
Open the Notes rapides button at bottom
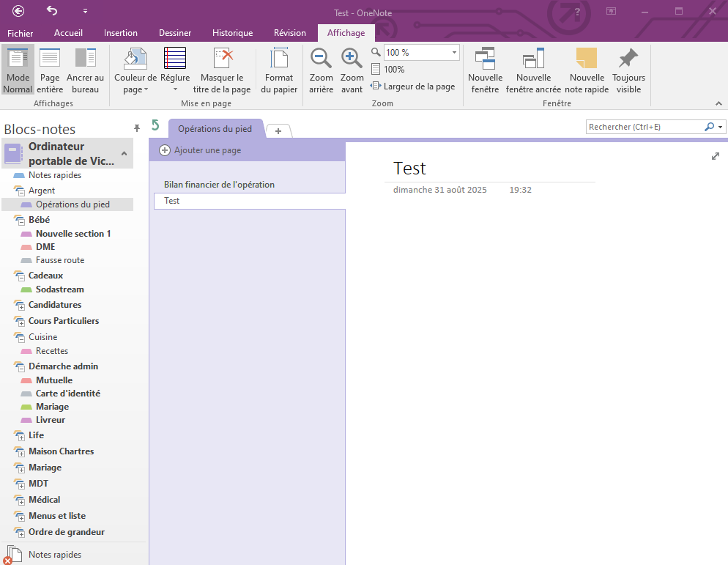55,555
